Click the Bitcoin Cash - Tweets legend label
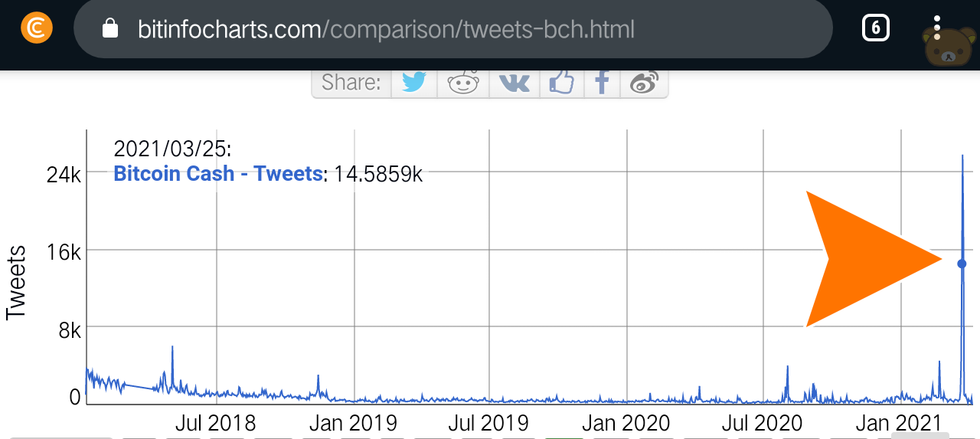 click(x=217, y=173)
